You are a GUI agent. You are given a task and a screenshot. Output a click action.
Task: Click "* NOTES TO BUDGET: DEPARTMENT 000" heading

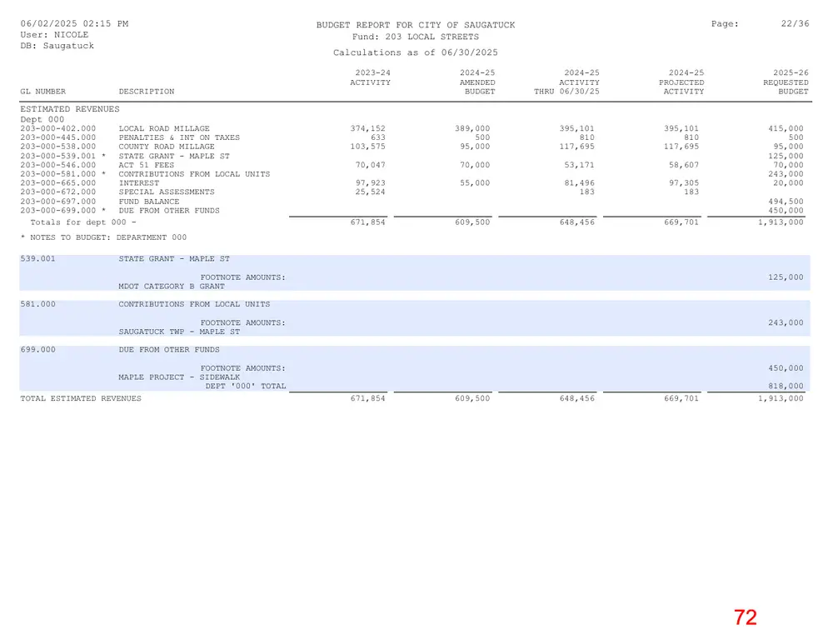(x=103, y=237)
